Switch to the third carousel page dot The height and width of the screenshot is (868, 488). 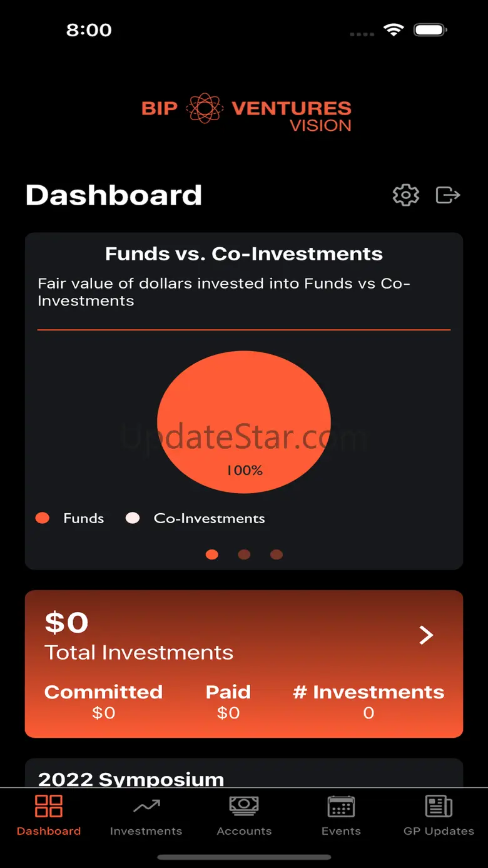276,554
